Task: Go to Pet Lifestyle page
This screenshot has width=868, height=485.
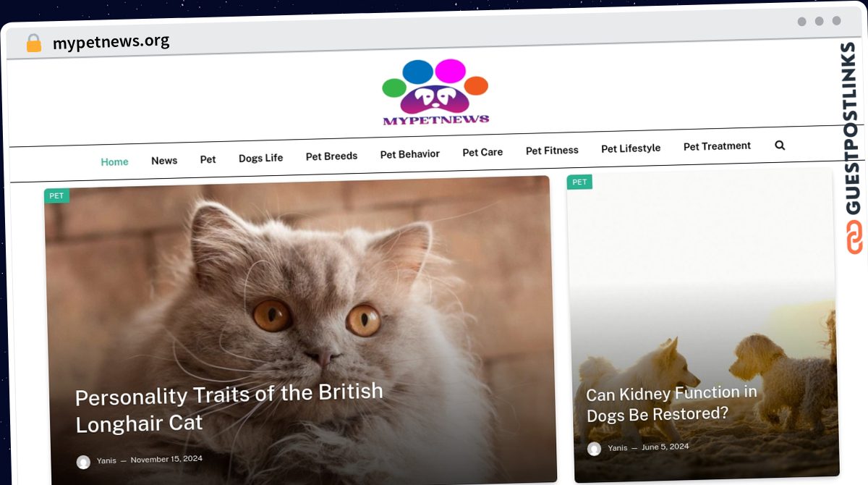Action: click(x=631, y=148)
